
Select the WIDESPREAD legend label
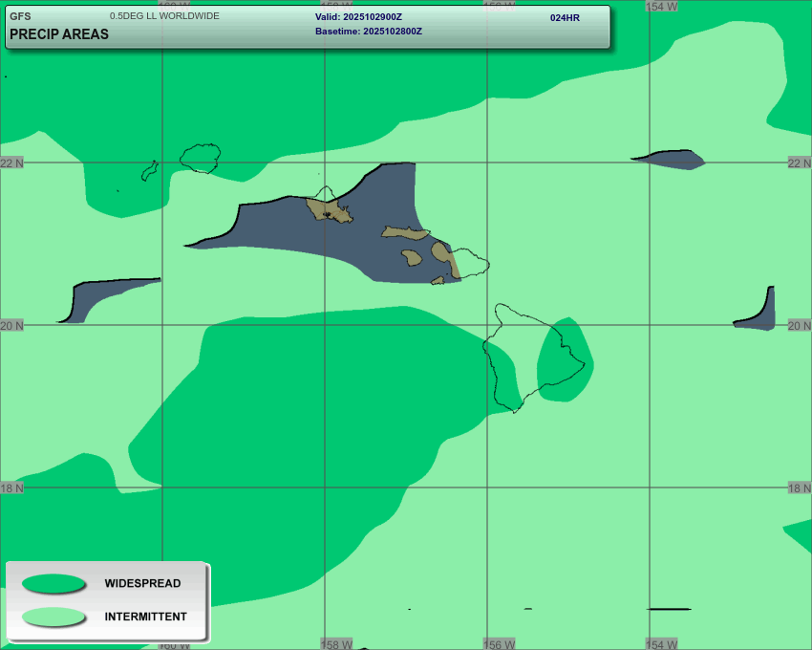(142, 583)
